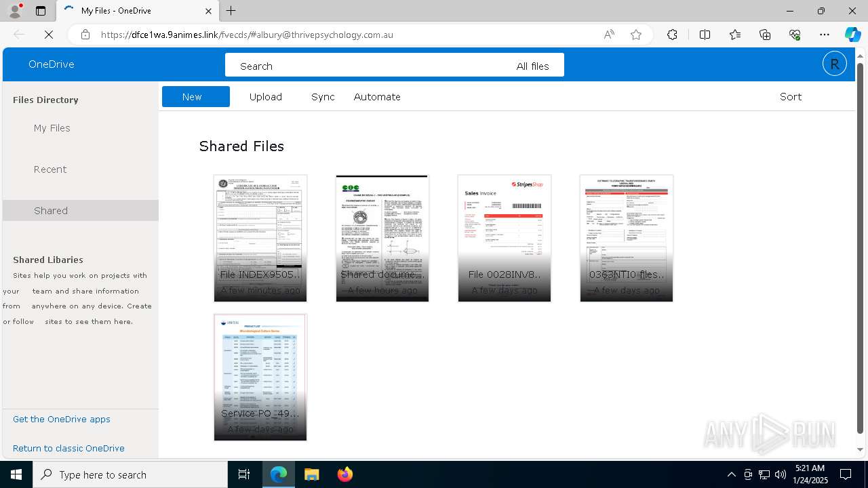Toggle split screen view
Image resolution: width=868 pixels, height=488 pixels.
click(x=705, y=35)
